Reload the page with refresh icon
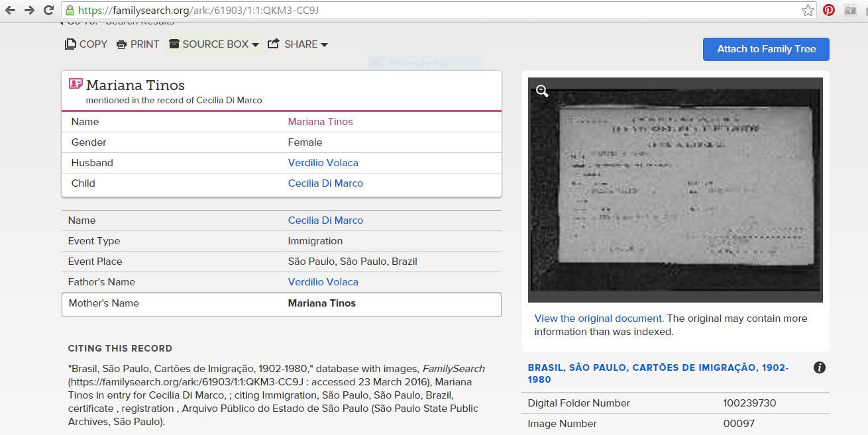Image resolution: width=868 pixels, height=435 pixels. (x=48, y=11)
